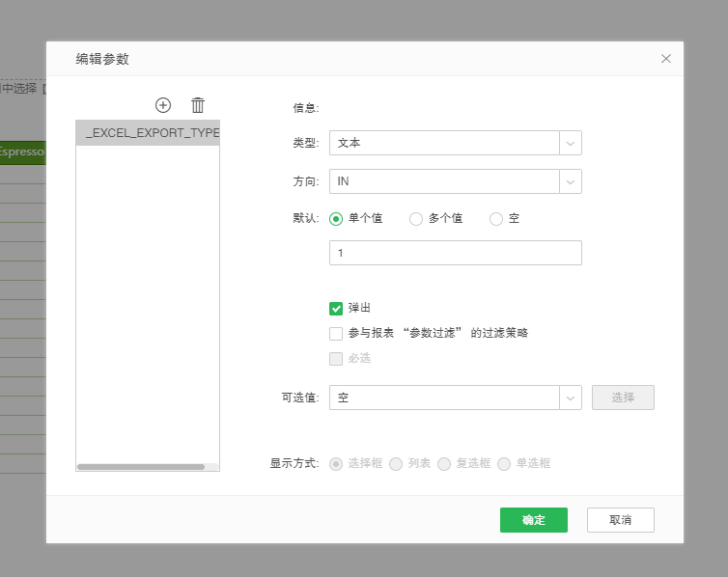728x577 pixels.
Task: Expand the 方向 dropdown showing IN
Action: click(455, 181)
